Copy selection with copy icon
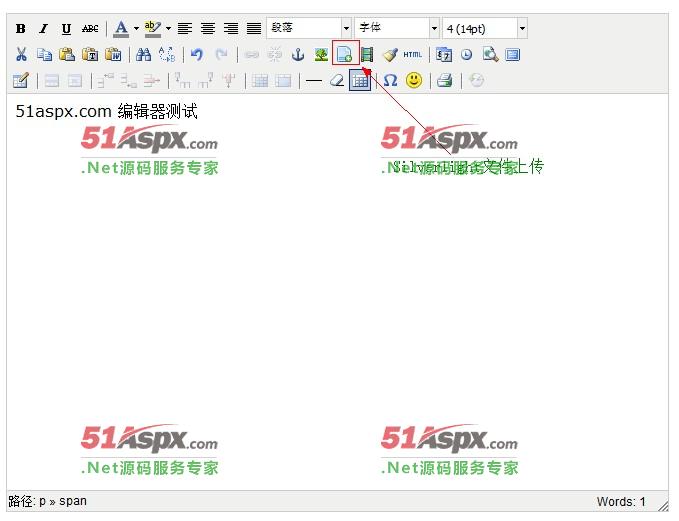The width and height of the screenshot is (679, 521). (x=44, y=55)
